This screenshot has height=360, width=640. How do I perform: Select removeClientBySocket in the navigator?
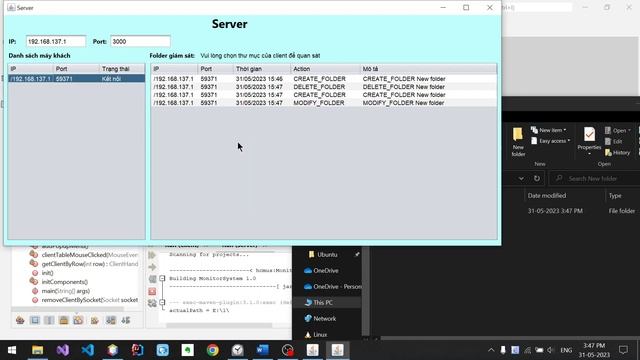pos(89,300)
